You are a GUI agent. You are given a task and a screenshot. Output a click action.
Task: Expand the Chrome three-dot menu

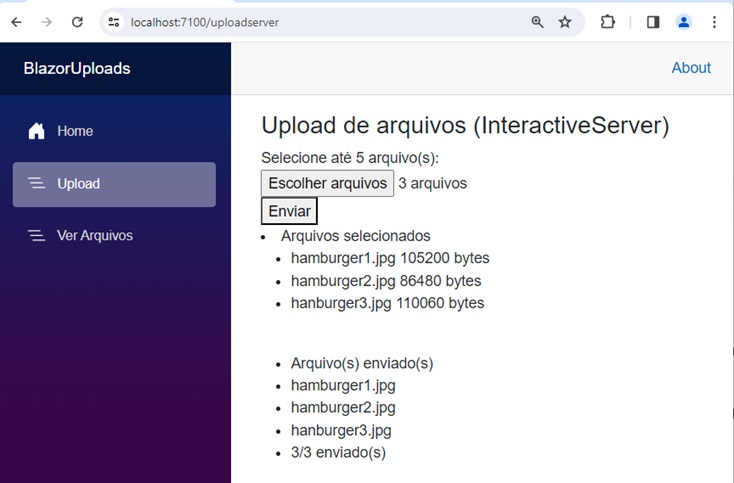[x=714, y=22]
